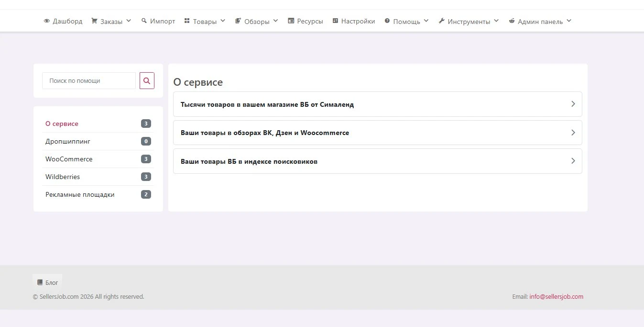Open article Тысячи товаров в вашем магазине ВБ

point(378,104)
